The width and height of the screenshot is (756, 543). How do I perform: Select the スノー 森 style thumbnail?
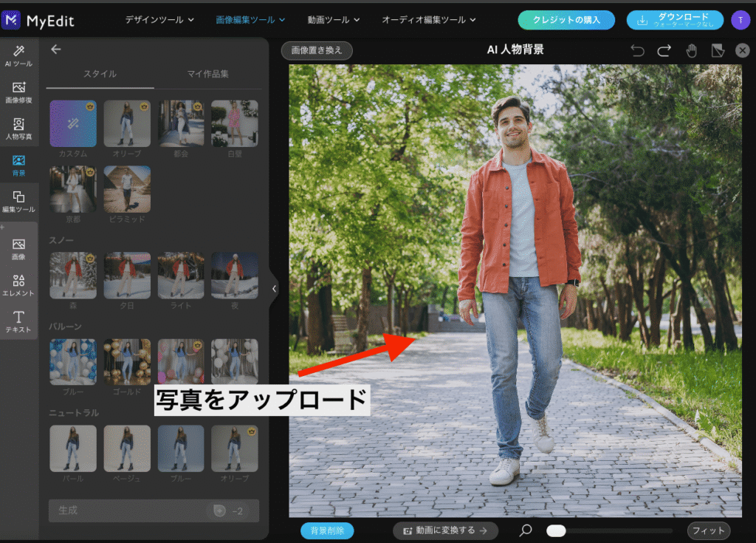73,275
